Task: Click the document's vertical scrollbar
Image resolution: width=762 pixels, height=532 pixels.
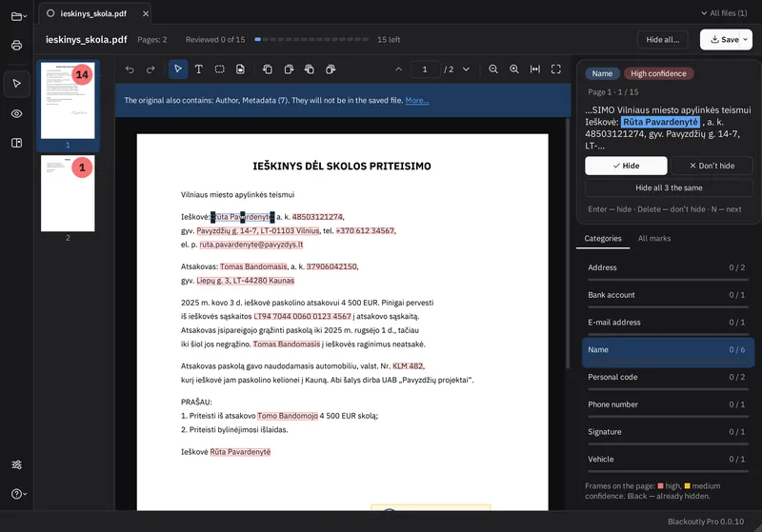Action: coord(567,243)
